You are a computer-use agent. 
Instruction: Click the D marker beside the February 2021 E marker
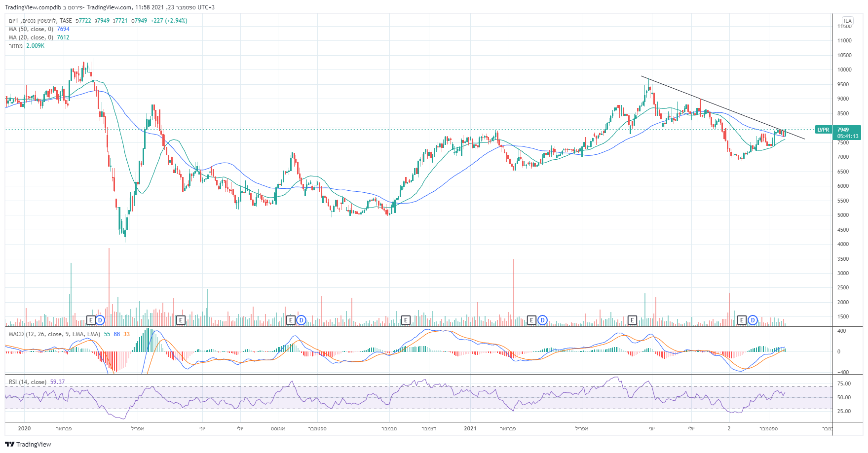(x=542, y=320)
